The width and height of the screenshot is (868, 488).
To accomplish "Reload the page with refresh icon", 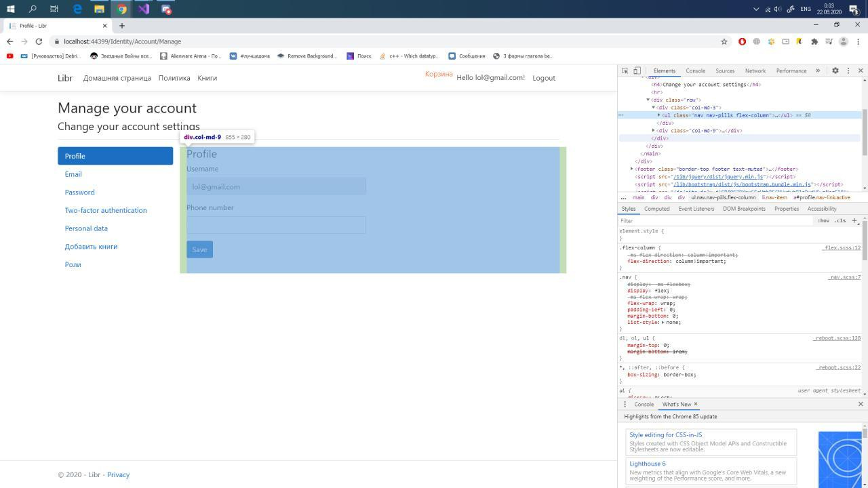I will (x=39, y=41).
